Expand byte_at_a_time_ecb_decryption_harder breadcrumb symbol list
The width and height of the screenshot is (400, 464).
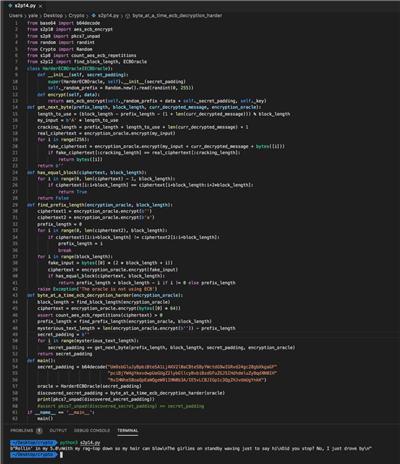click(177, 16)
